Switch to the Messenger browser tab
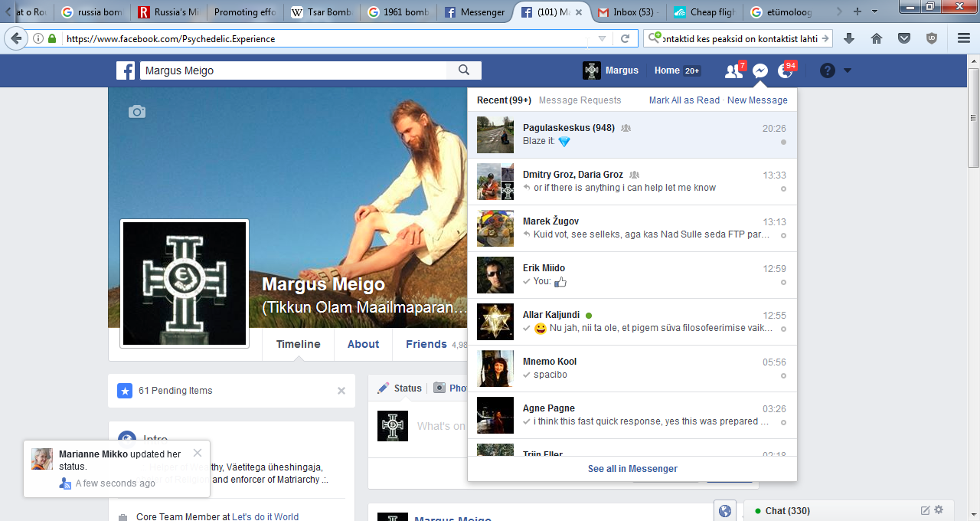 [x=474, y=12]
